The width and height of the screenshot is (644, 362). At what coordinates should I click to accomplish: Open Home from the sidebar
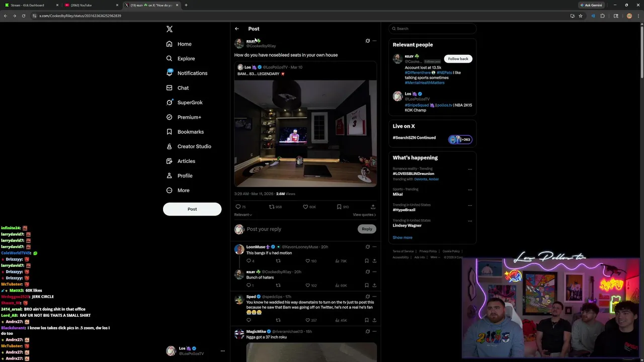point(179,44)
